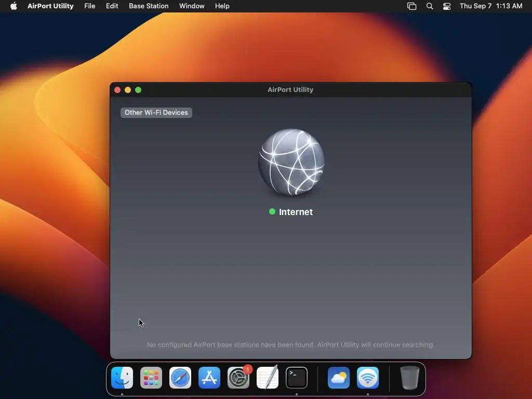The image size is (532, 399).
Task: Click the date and time clock
Action: [x=491, y=6]
